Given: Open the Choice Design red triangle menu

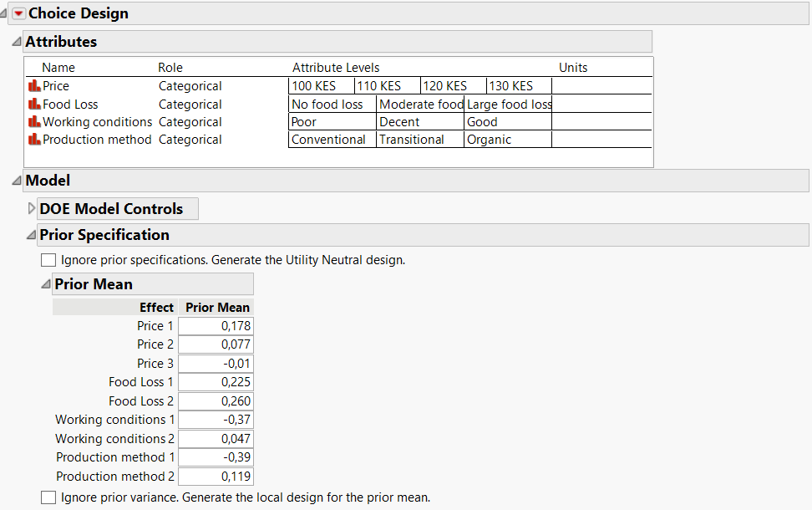Looking at the screenshot, I should (18, 13).
